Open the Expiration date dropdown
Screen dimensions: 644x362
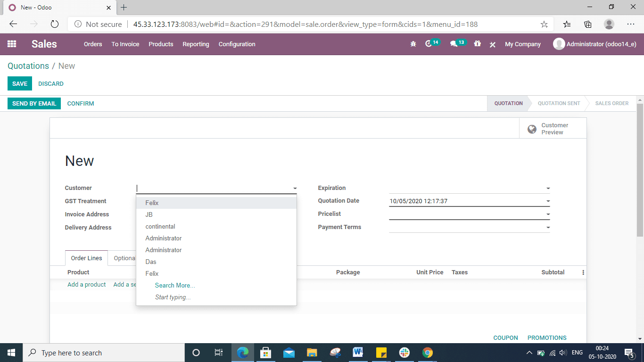[x=547, y=188]
